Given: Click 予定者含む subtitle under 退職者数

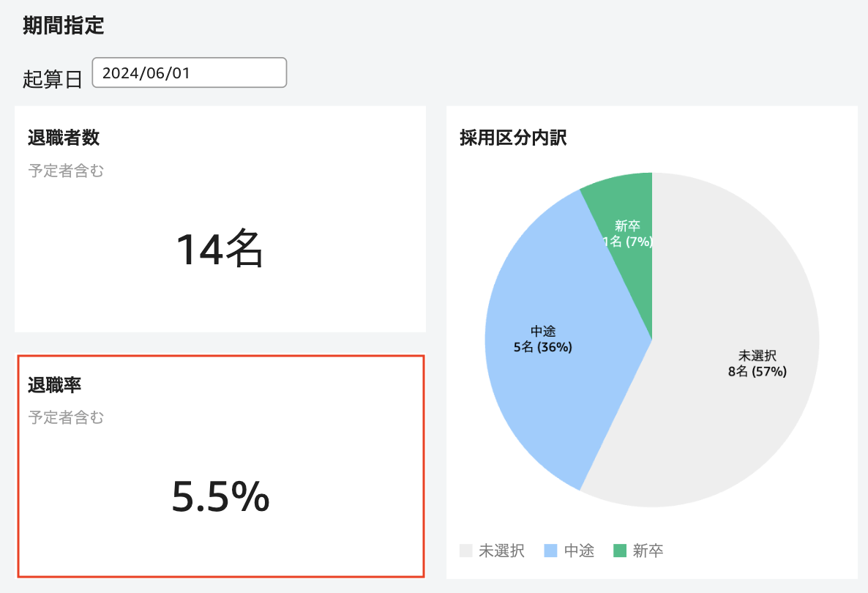Looking at the screenshot, I should click(x=66, y=171).
